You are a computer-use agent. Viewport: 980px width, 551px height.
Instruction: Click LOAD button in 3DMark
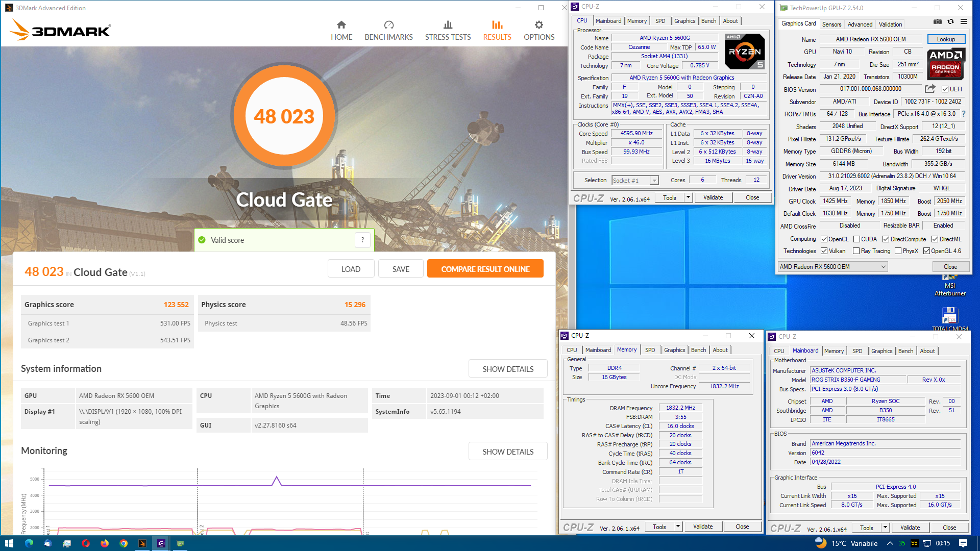tap(351, 269)
